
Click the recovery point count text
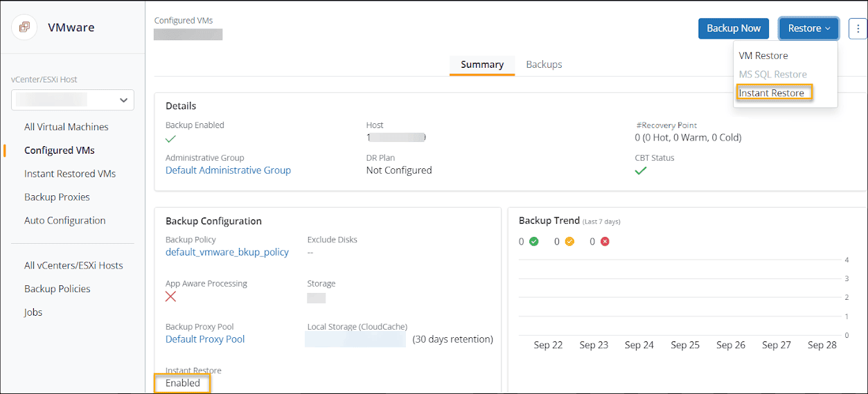[x=688, y=138]
